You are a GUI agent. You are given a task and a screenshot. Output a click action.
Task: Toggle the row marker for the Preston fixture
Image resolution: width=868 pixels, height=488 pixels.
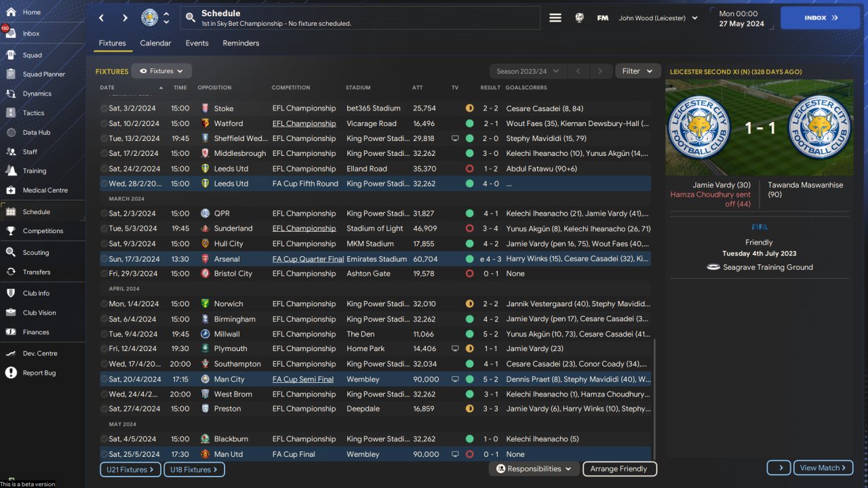104,409
